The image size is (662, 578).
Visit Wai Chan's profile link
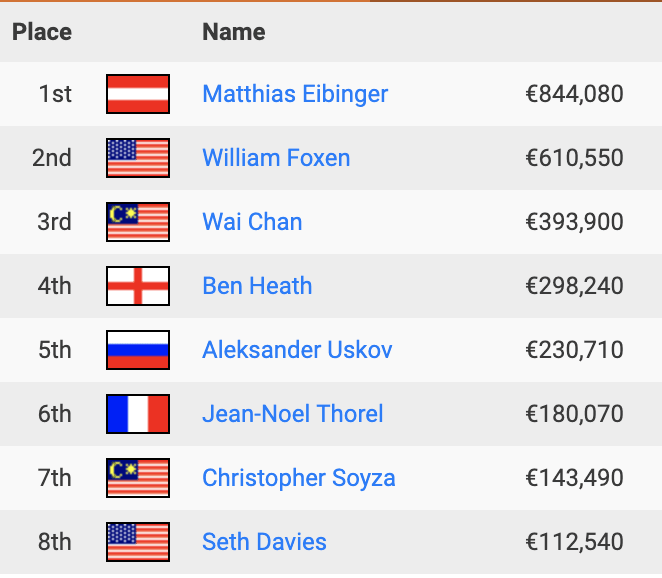pos(252,222)
